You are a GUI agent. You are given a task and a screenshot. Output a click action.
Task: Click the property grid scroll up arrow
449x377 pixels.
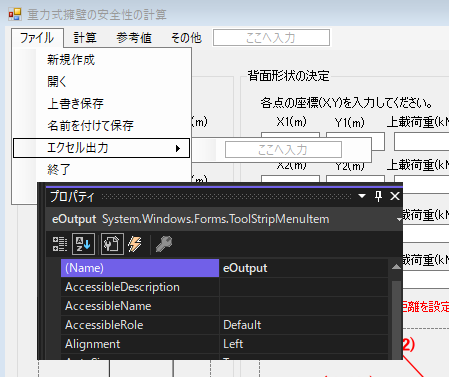396,267
